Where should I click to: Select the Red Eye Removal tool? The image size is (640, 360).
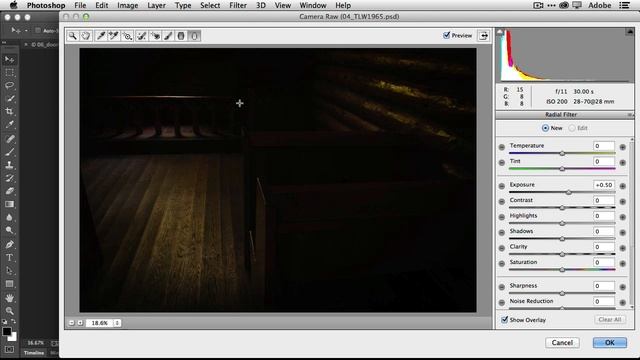tap(155, 36)
